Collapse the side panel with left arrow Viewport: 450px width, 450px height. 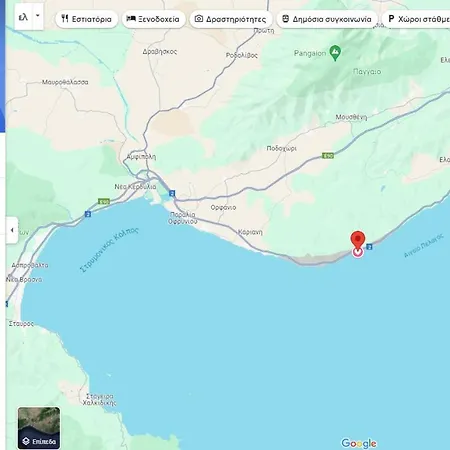[x=12, y=230]
